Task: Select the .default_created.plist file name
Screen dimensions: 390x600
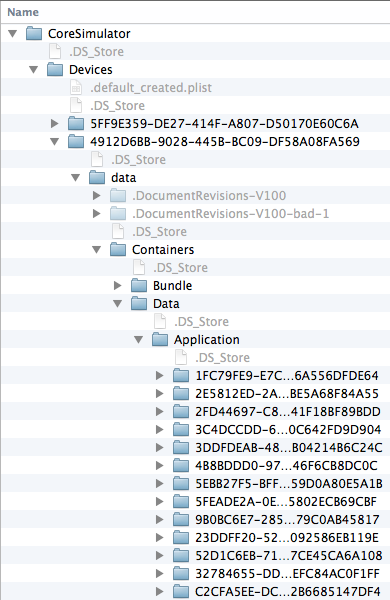Action: coord(151,88)
